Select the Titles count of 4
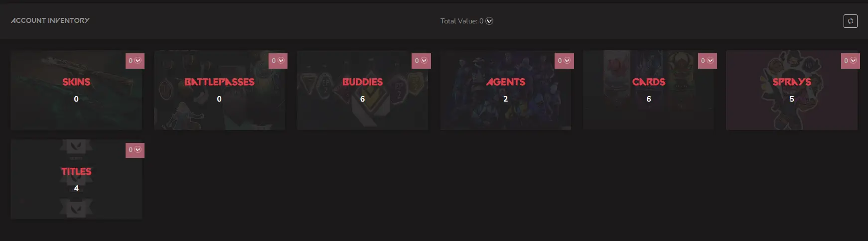The image size is (868, 241). pyautogui.click(x=76, y=188)
